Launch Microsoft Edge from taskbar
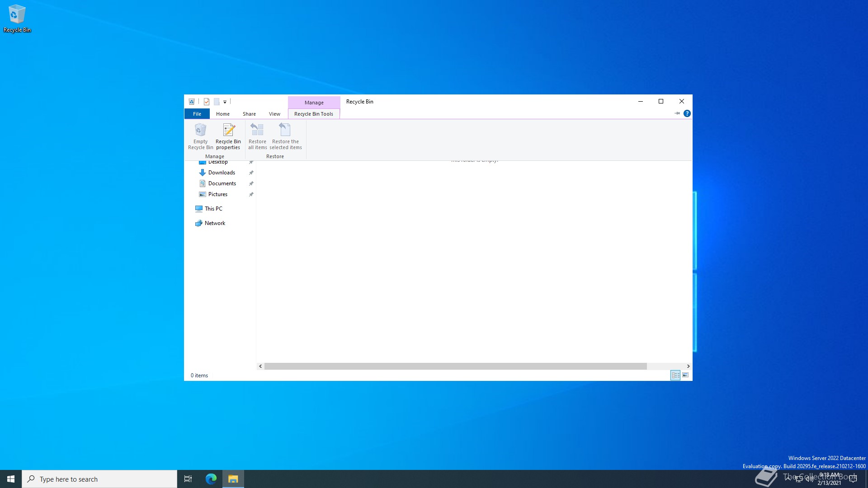The width and height of the screenshot is (868, 488). coord(211,479)
